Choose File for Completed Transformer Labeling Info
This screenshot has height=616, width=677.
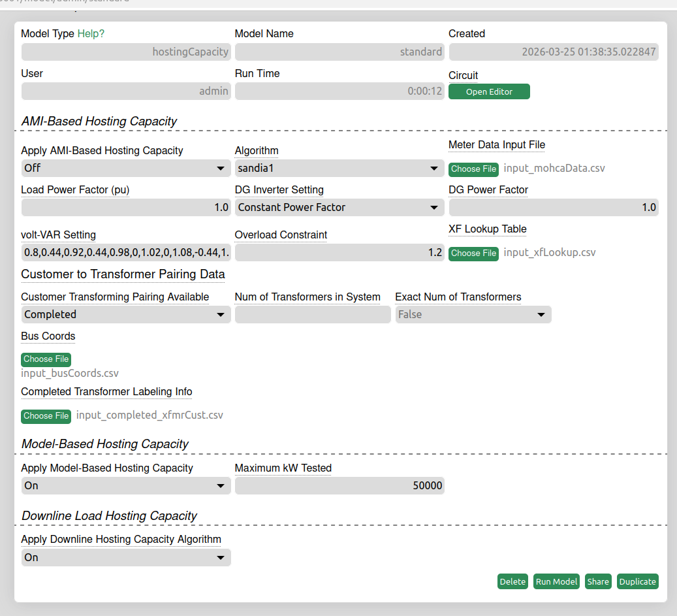tap(46, 416)
